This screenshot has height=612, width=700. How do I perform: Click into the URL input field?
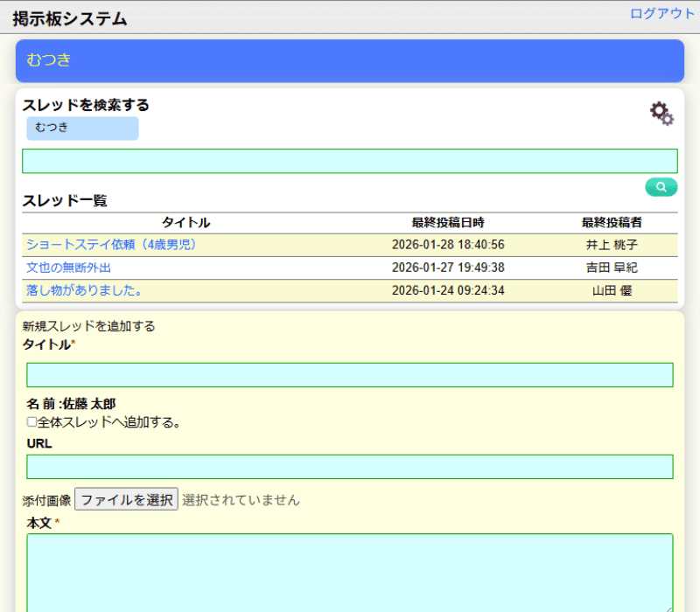click(x=350, y=467)
